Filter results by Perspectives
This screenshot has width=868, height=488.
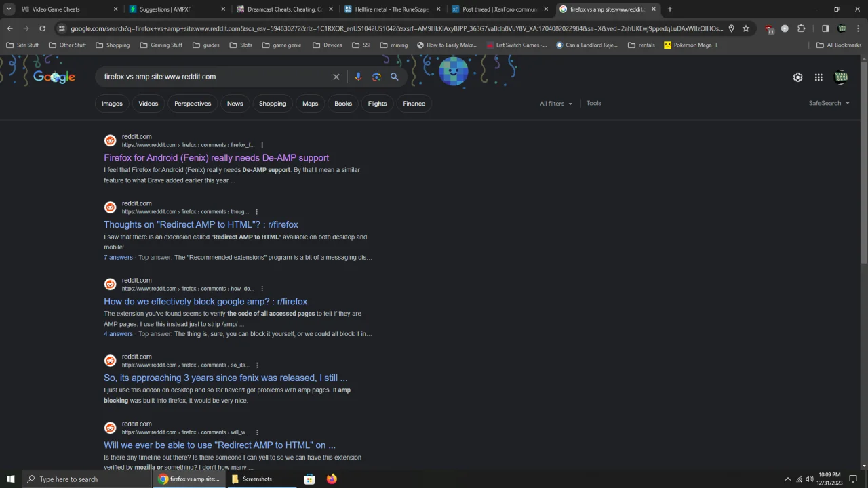point(193,104)
